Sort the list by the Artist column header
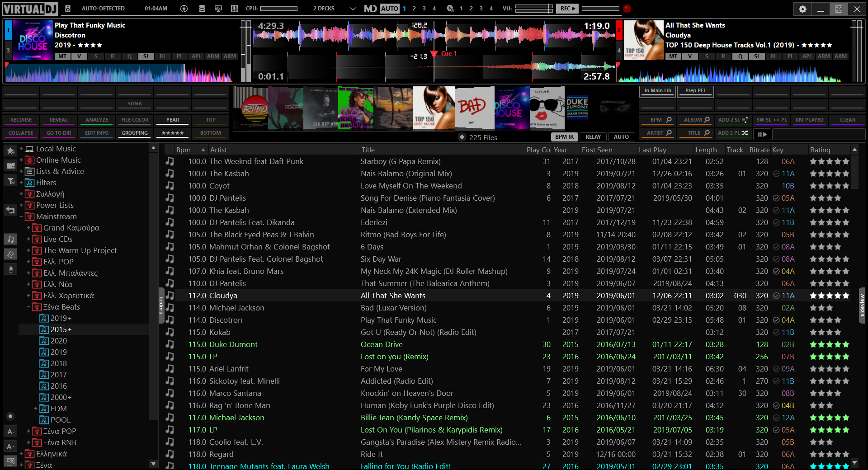The image size is (868, 470). tap(283, 150)
